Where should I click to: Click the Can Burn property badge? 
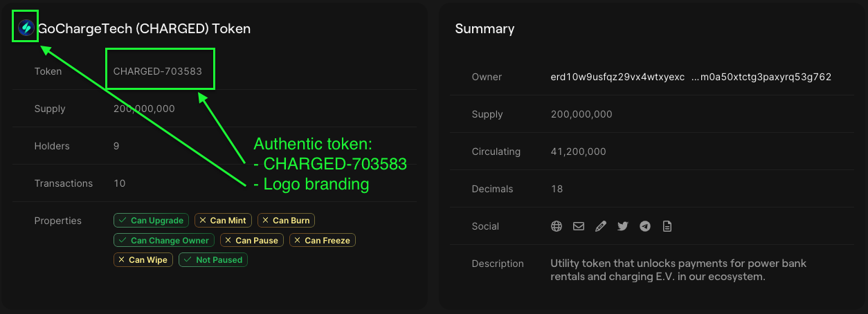tap(286, 221)
